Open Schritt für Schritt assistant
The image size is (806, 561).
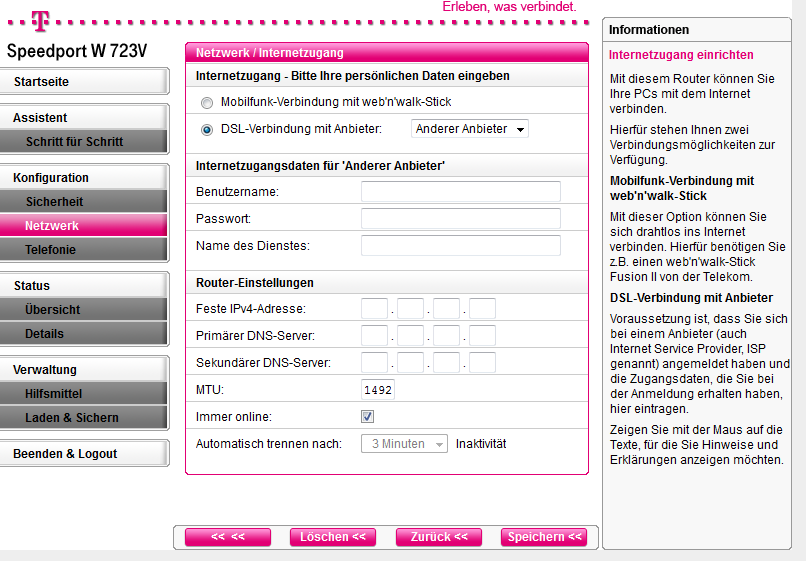(x=83, y=141)
